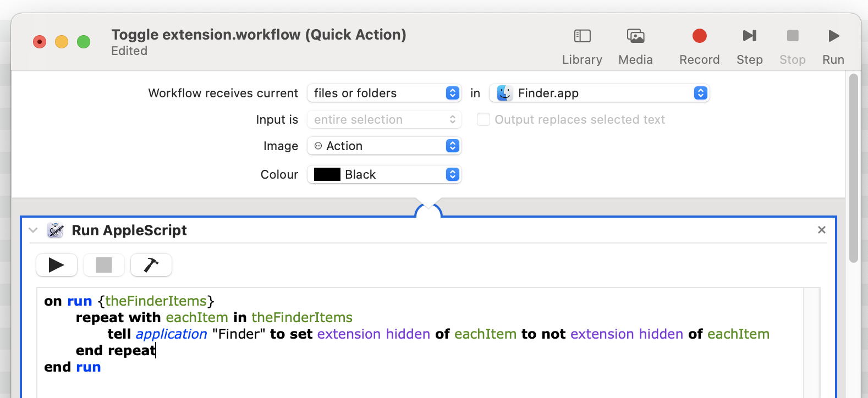Click the vertical scrollbar on the right

pos(853,168)
